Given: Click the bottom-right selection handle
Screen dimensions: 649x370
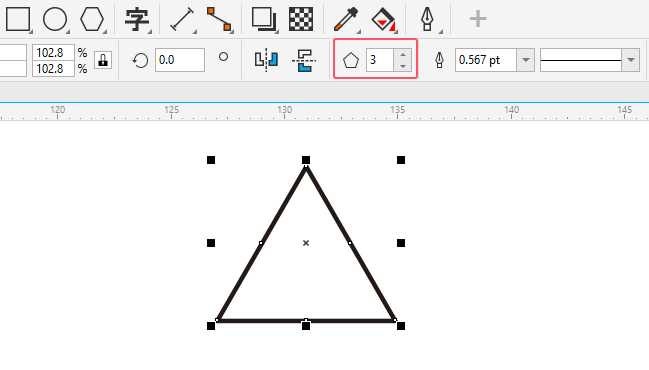Looking at the screenshot, I should click(401, 326).
